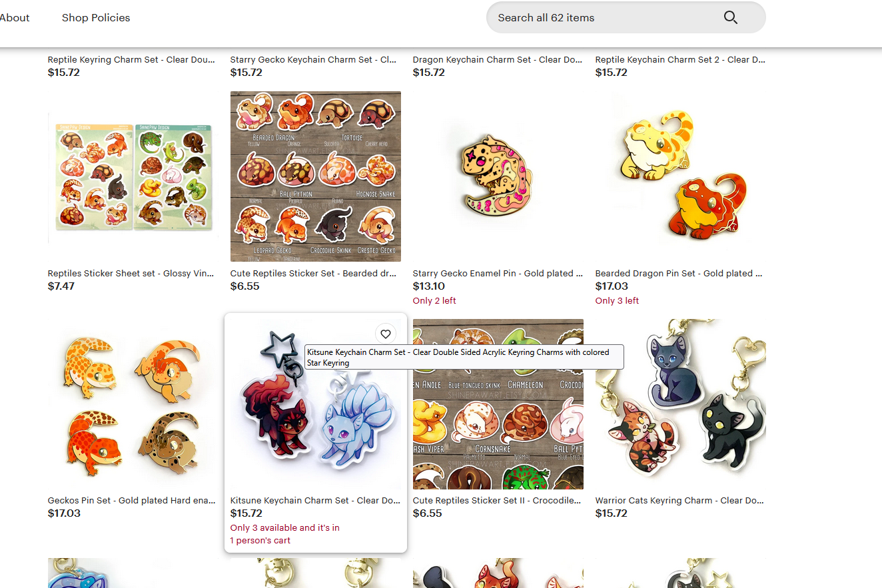Open Reptiles Sticker Sheet set thumbnail
Viewport: 882px width, 588px height.
[133, 176]
